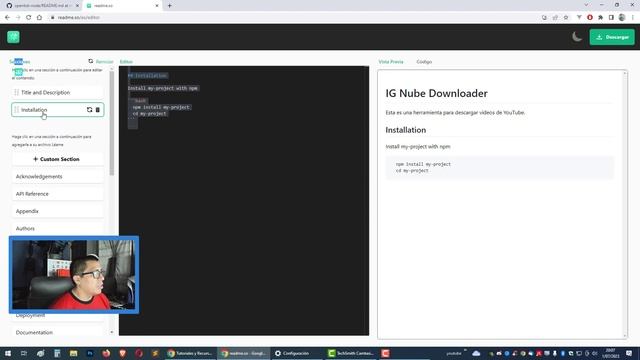The width and height of the screenshot is (640, 360).
Task: Select the Installation section item
Action: (x=58, y=110)
